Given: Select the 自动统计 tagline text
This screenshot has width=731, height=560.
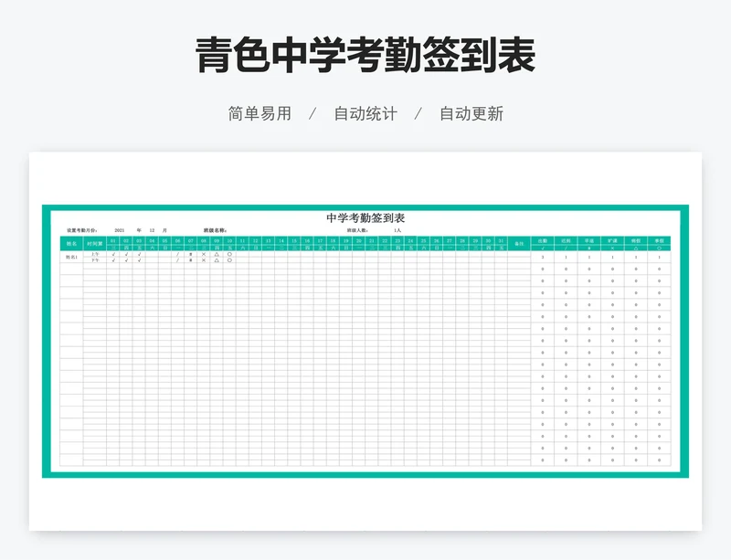Looking at the screenshot, I should click(365, 114).
